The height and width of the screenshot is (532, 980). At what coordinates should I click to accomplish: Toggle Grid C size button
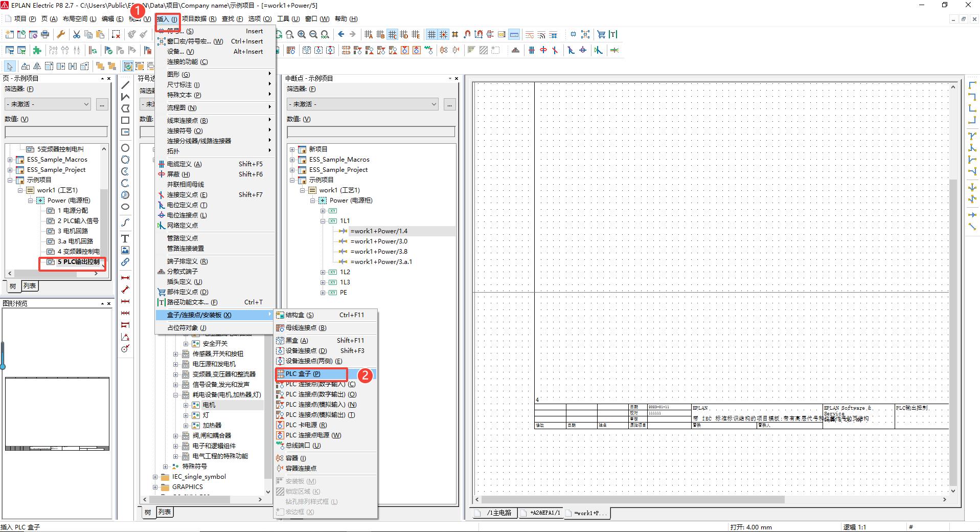[392, 34]
